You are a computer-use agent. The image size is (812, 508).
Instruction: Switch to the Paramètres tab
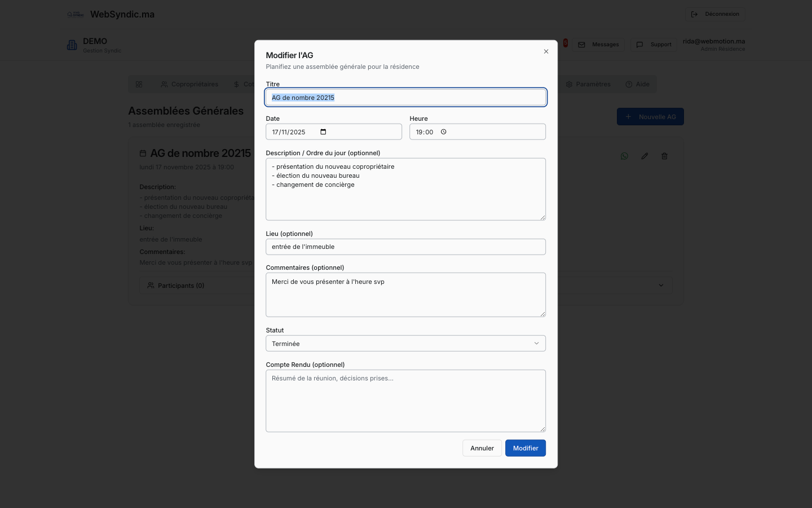(x=588, y=85)
